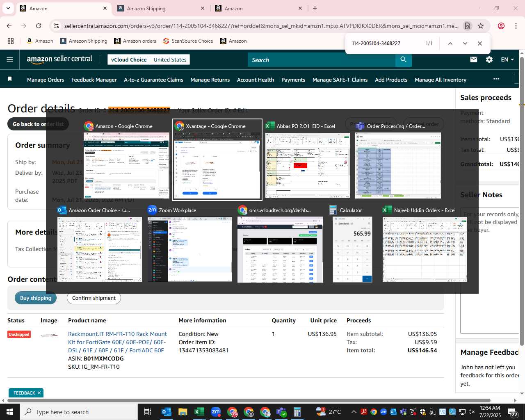
Task: Bookmark this page with star icon
Action: pyautogui.click(x=481, y=26)
